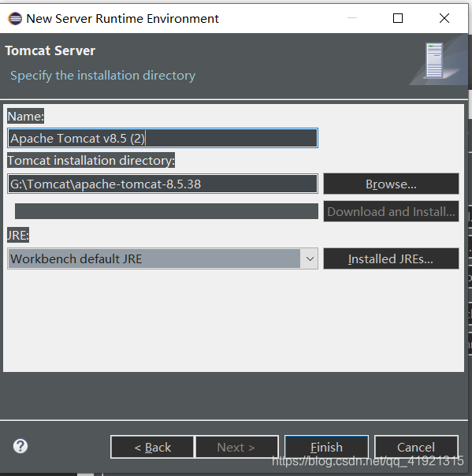Browse for the Tomcat installation directory
Image resolution: width=472 pixels, height=476 pixels.
click(391, 184)
